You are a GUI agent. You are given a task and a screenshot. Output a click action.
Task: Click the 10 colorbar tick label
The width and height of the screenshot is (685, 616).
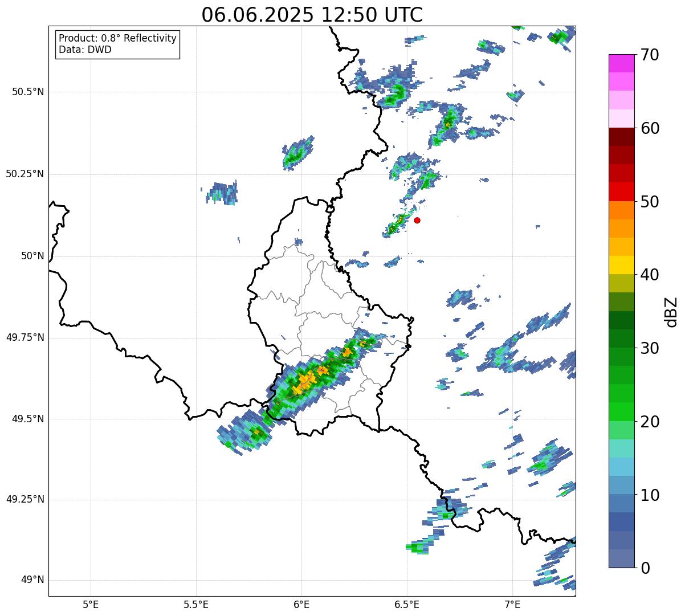pos(650,495)
